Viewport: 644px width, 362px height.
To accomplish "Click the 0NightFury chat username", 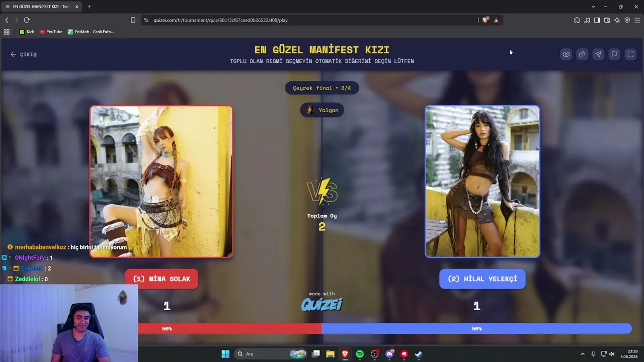I will [30, 258].
